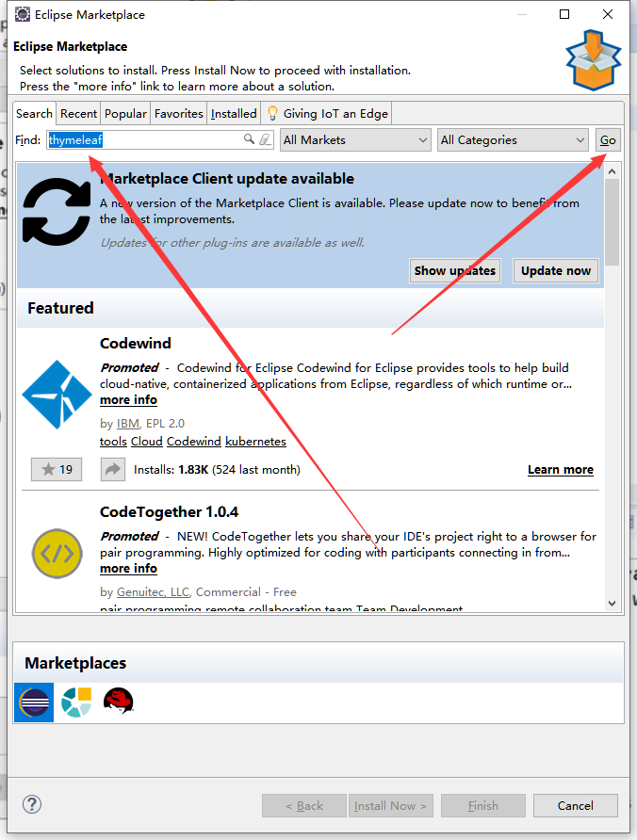The width and height of the screenshot is (637, 840).
Task: Open the All Categories dropdown
Action: (x=513, y=139)
